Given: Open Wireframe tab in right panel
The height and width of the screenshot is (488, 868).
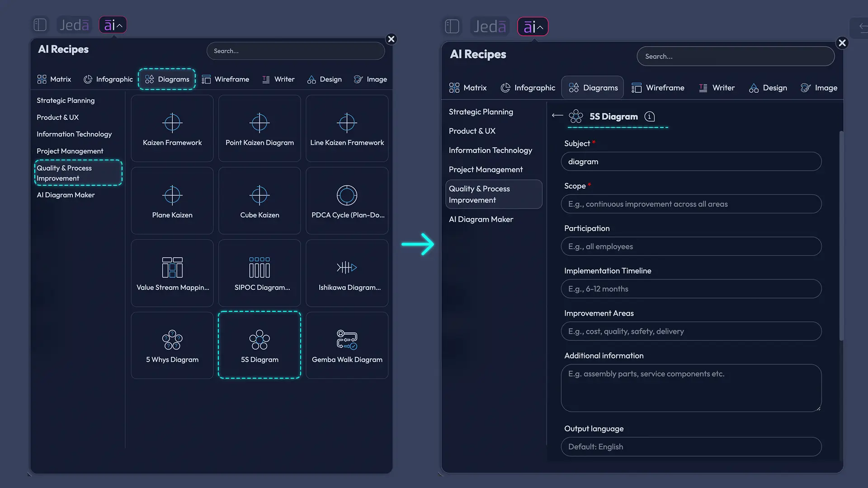Looking at the screenshot, I should pos(658,88).
